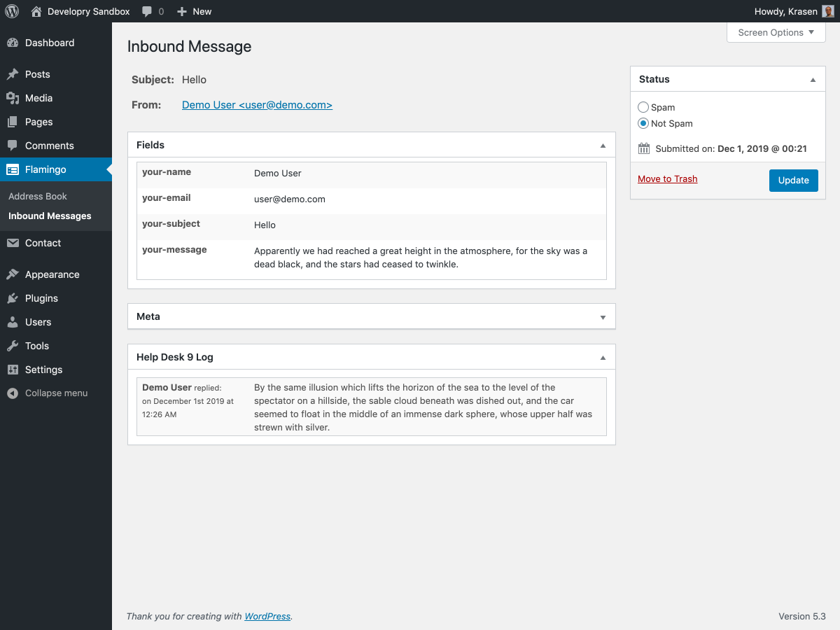This screenshot has height=630, width=840.
Task: Click Demo User replied label in log
Action: click(181, 387)
